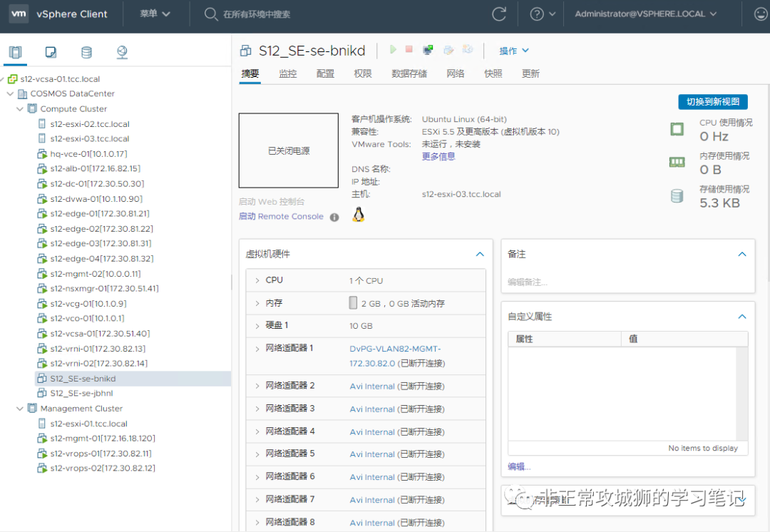
Task: Click the 切换到新视图 button
Action: [713, 102]
